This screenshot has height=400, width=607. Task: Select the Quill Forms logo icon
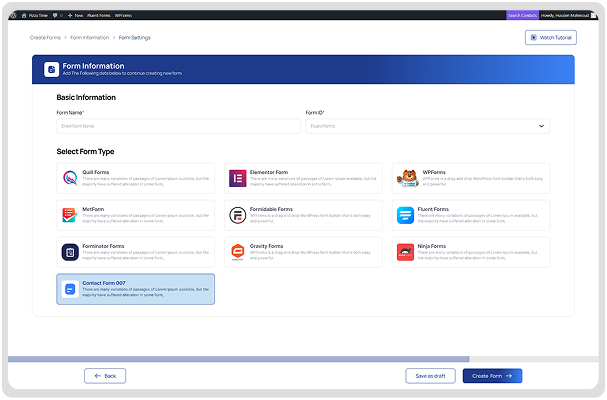[70, 178]
